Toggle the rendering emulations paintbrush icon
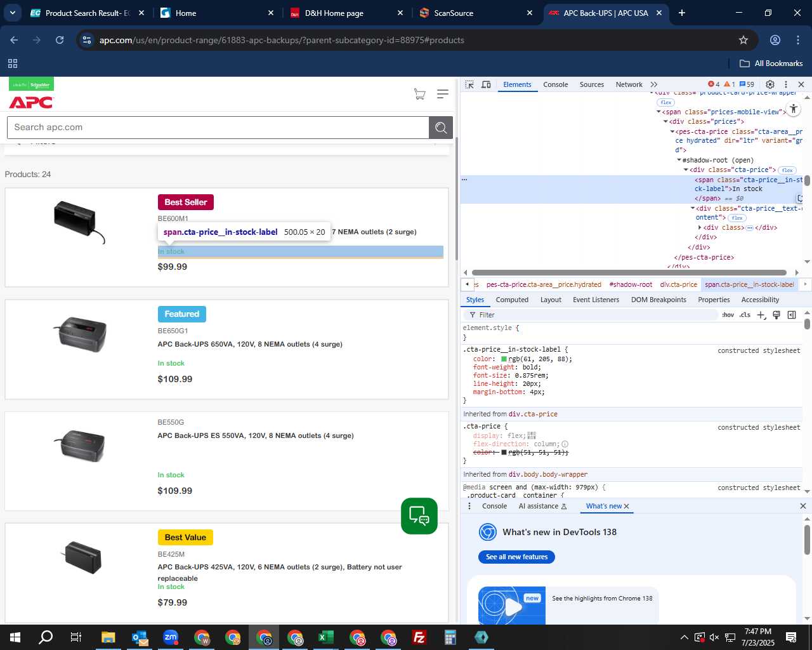Viewport: 812px width, 650px height. (x=776, y=315)
